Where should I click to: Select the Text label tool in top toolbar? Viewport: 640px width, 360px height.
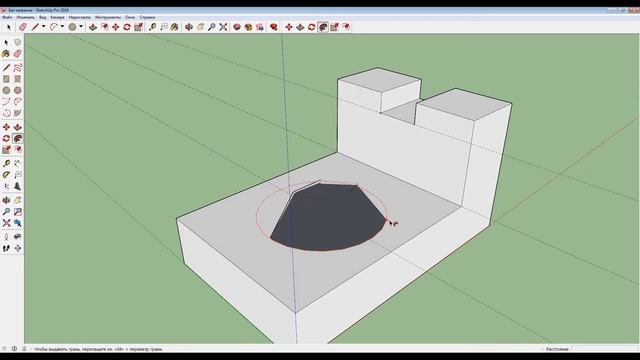pyautogui.click(x=164, y=27)
